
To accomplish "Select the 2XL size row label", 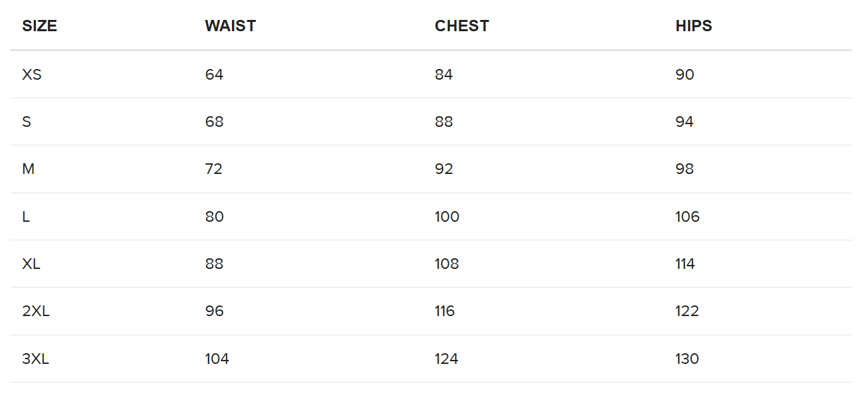I will point(35,311).
